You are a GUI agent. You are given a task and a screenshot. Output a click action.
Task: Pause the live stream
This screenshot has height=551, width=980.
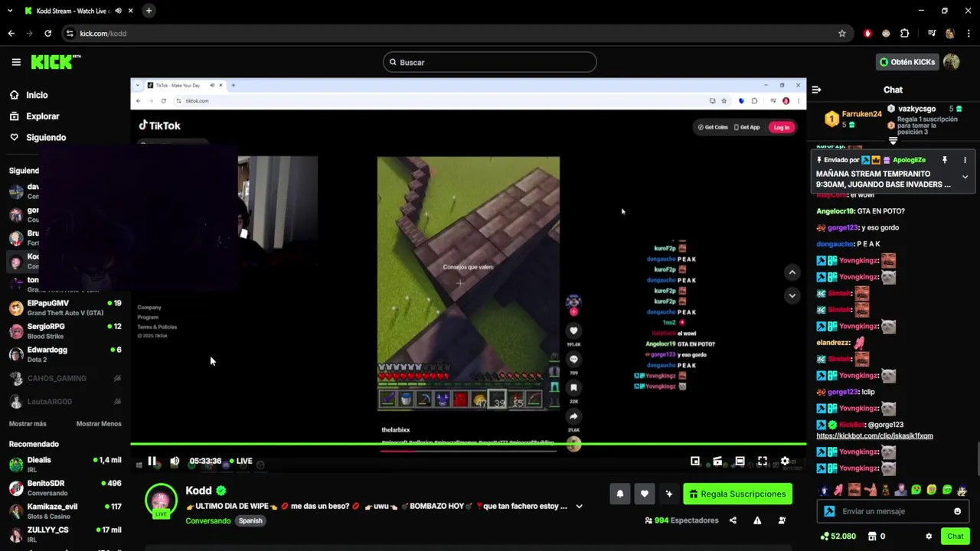[152, 461]
